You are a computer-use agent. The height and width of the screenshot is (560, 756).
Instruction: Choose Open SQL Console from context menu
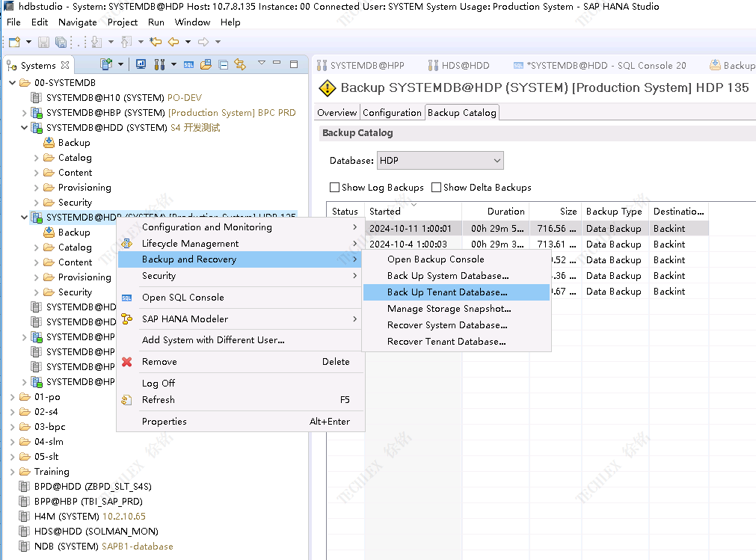(182, 298)
